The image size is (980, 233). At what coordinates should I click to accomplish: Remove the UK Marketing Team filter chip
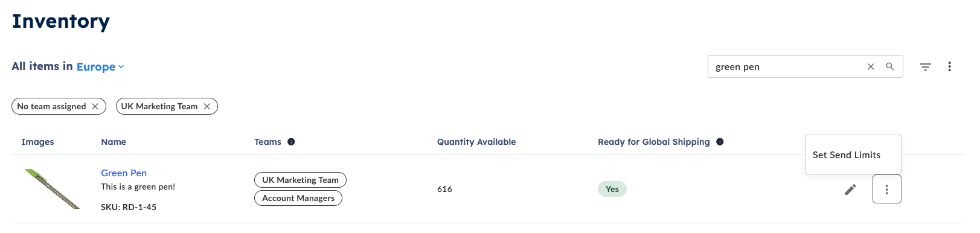tap(207, 106)
